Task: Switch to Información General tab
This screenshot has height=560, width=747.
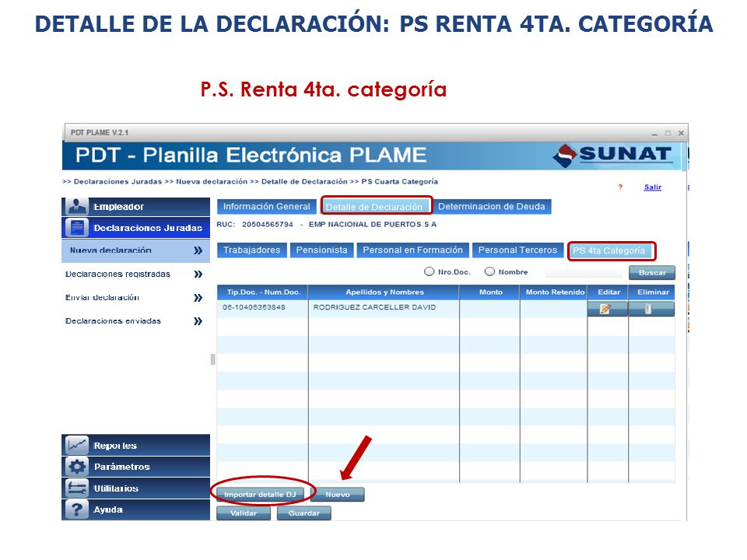Action: tap(266, 207)
